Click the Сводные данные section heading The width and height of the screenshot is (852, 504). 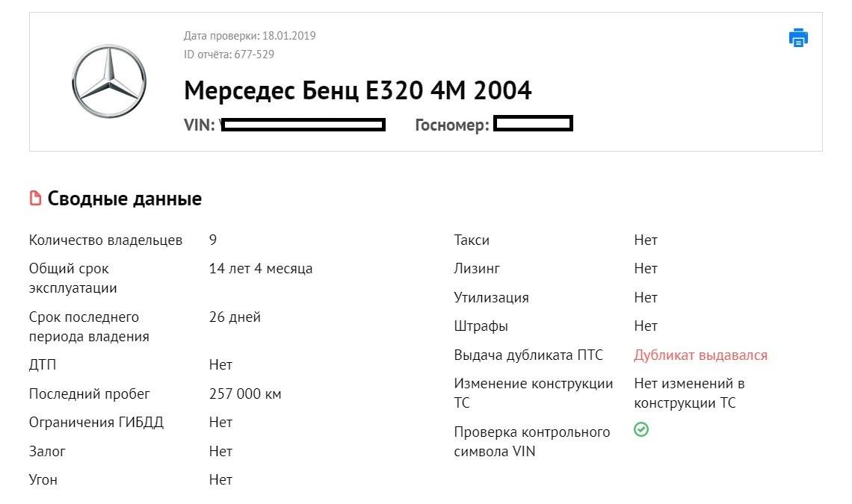pos(125,199)
